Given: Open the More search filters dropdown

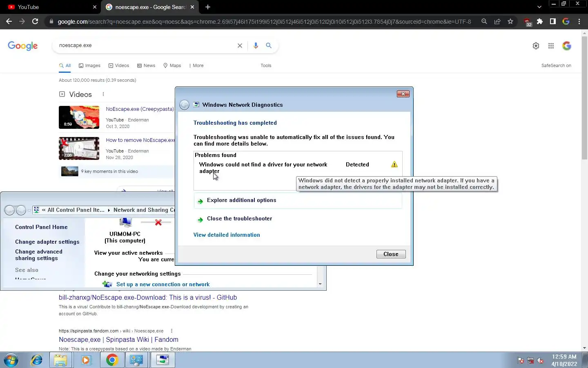Looking at the screenshot, I should pos(196,65).
